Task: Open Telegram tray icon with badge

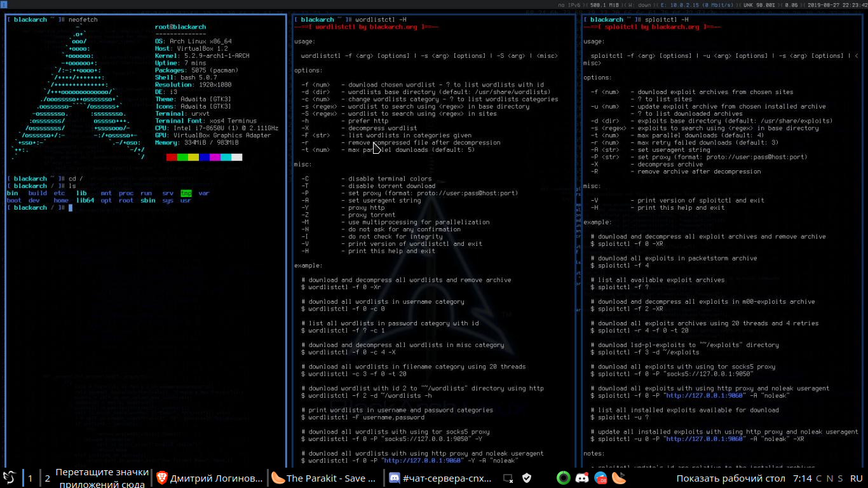Action: pos(600,478)
